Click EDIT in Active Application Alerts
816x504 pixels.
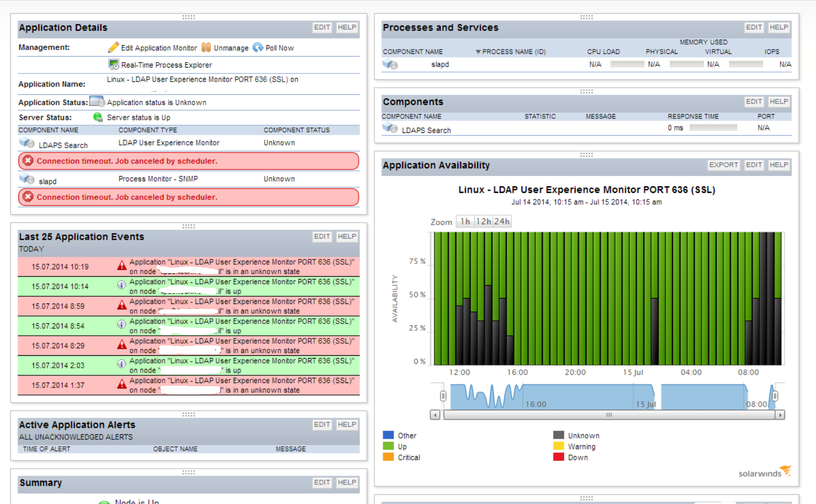pos(322,424)
